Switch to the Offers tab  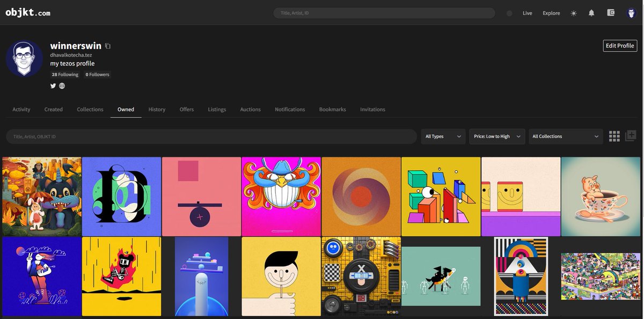[187, 110]
